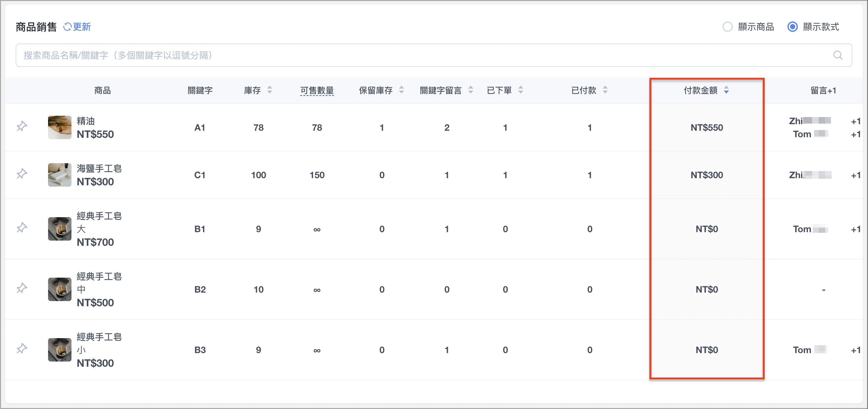
Task: Click the 商品 column header
Action: coord(102,90)
